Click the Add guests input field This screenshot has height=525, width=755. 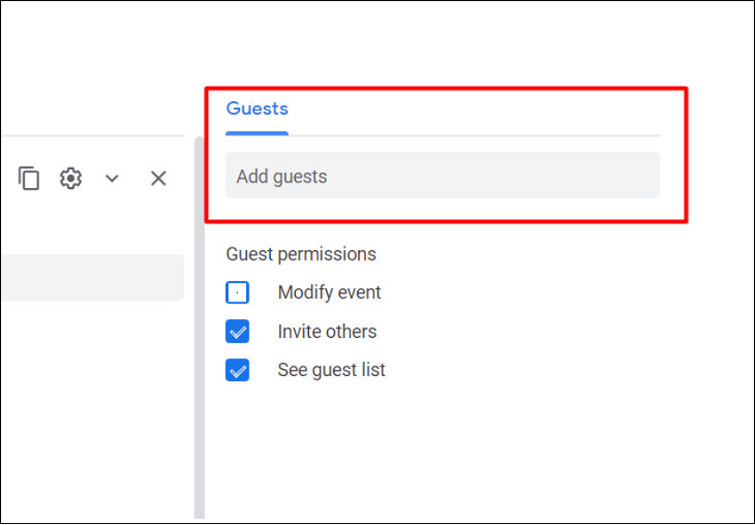(x=442, y=176)
